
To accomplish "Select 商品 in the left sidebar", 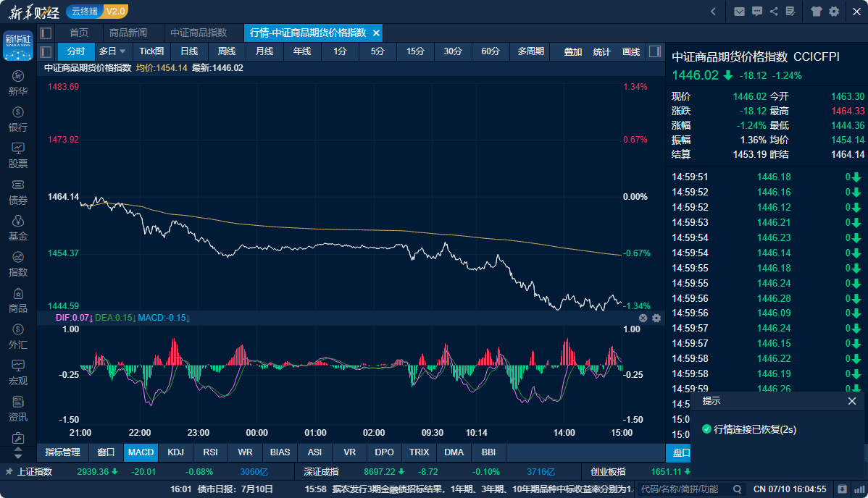I will point(18,300).
